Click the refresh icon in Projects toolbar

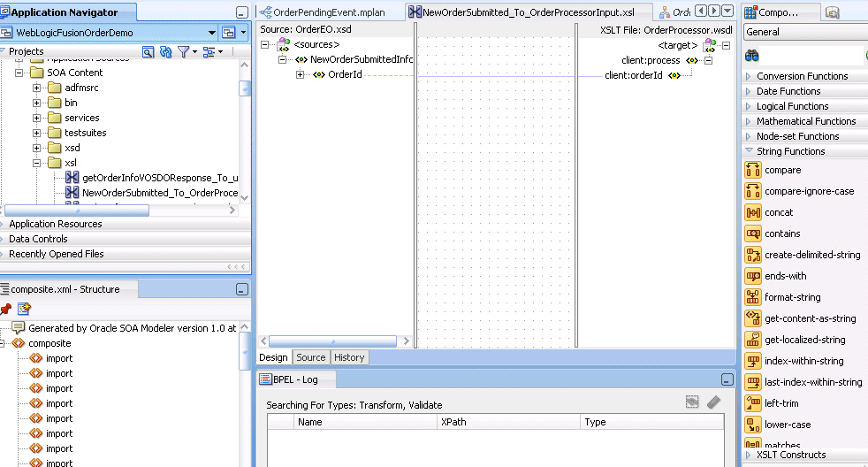165,51
